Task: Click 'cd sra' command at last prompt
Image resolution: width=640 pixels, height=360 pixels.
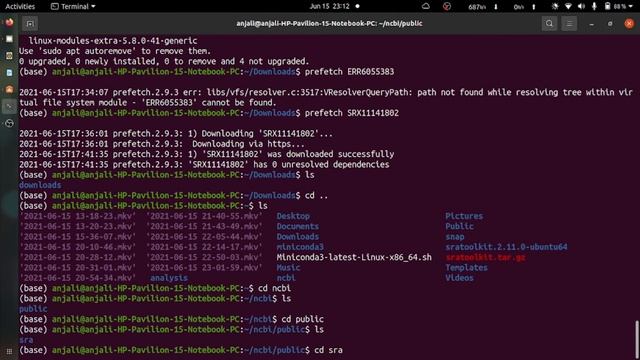Action: click(x=328, y=350)
